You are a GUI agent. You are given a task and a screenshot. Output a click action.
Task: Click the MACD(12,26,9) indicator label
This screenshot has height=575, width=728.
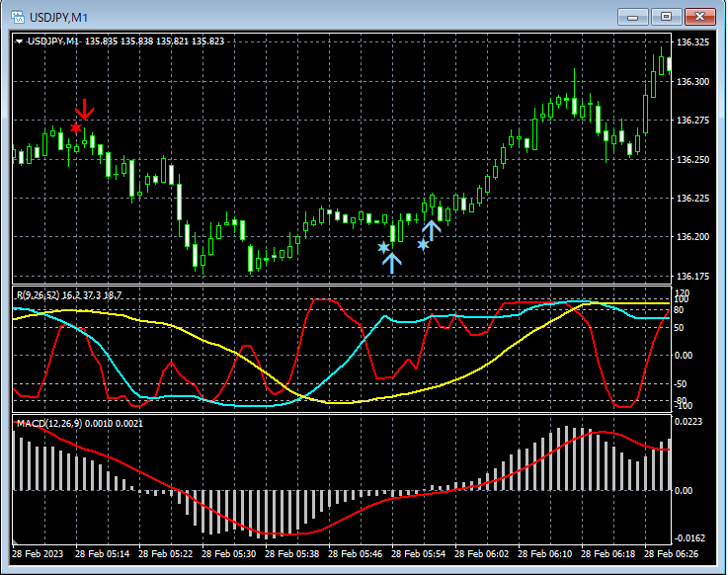coord(80,424)
